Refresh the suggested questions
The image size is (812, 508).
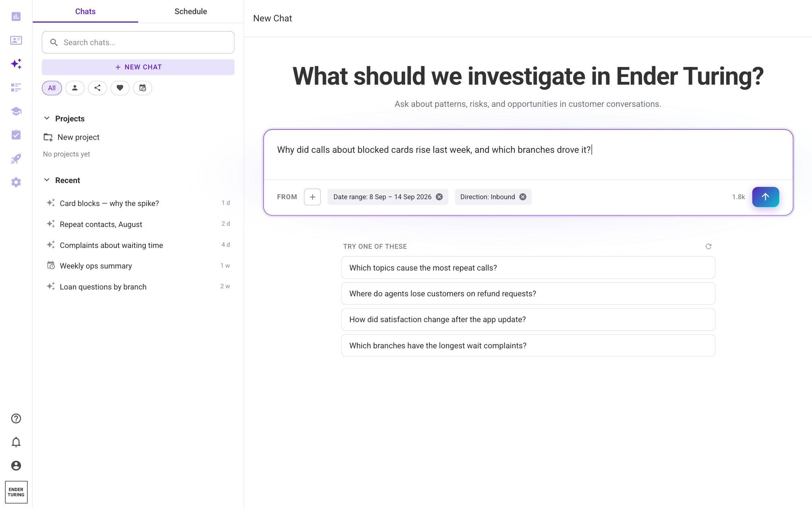click(708, 246)
